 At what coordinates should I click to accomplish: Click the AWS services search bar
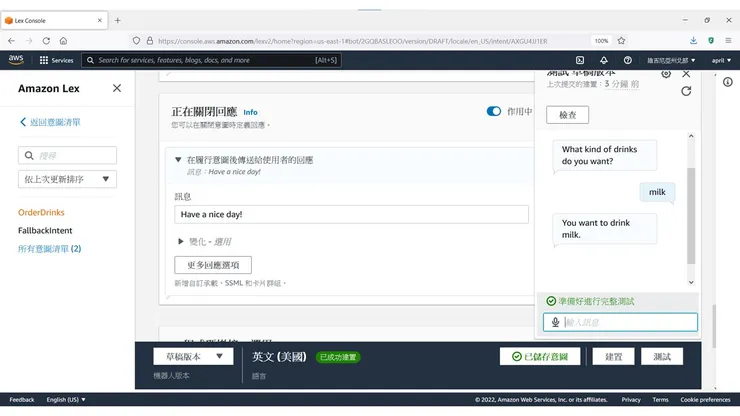tap(211, 60)
